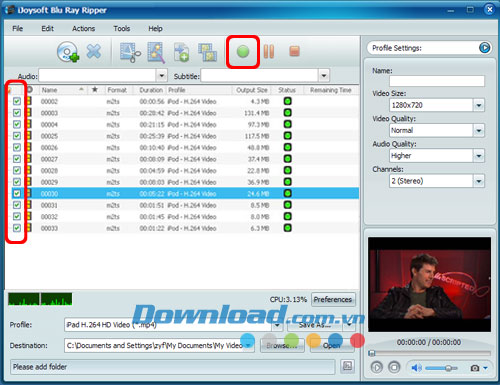Open Preferences
Screen dimensions: 500x385
pos(333,299)
